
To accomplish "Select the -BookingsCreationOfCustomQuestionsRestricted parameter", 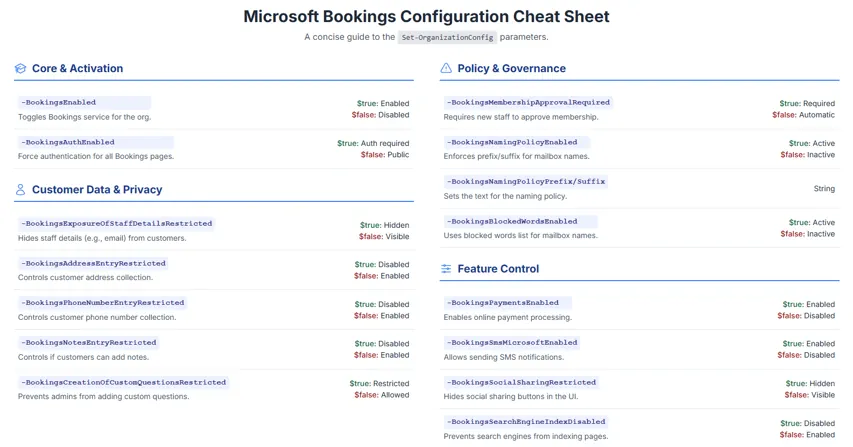I will point(123,382).
